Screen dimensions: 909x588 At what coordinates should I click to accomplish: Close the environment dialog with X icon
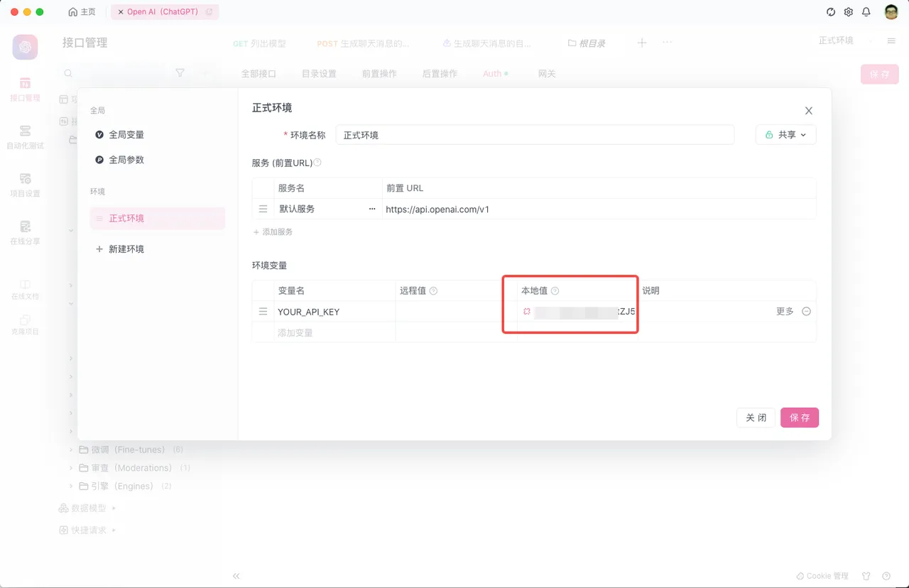click(808, 111)
